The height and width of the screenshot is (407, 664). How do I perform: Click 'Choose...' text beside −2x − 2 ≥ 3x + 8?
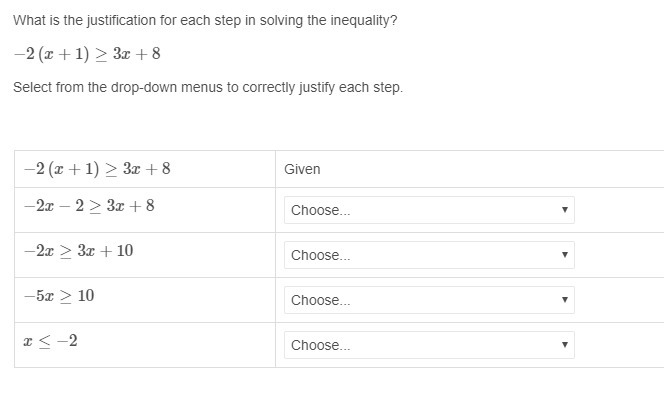(x=321, y=210)
